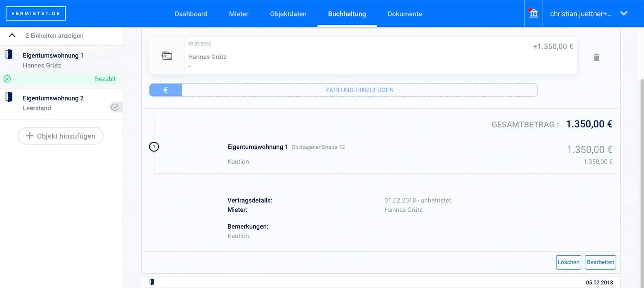Select the Buchhaltung tab
The width and height of the screenshot is (644, 288).
pyautogui.click(x=347, y=14)
